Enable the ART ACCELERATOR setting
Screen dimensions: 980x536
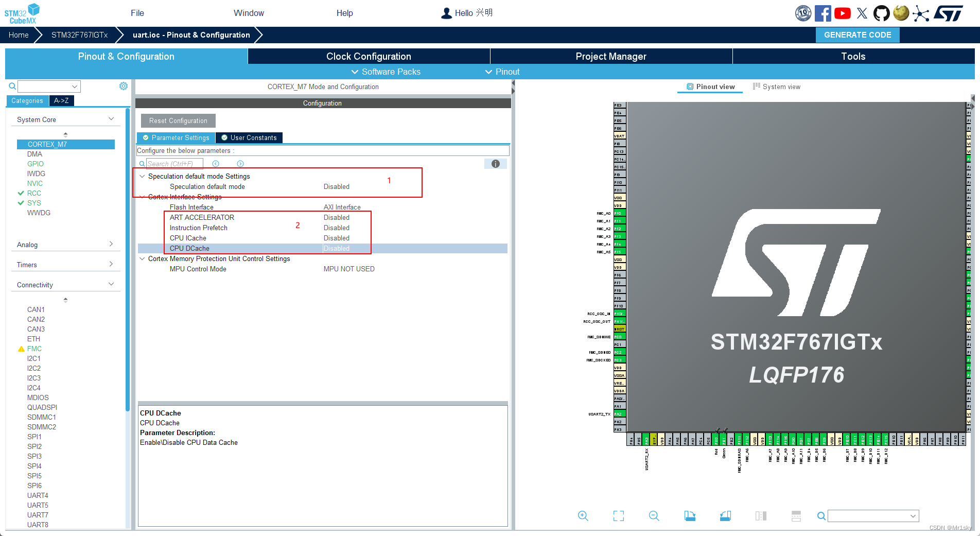[337, 217]
